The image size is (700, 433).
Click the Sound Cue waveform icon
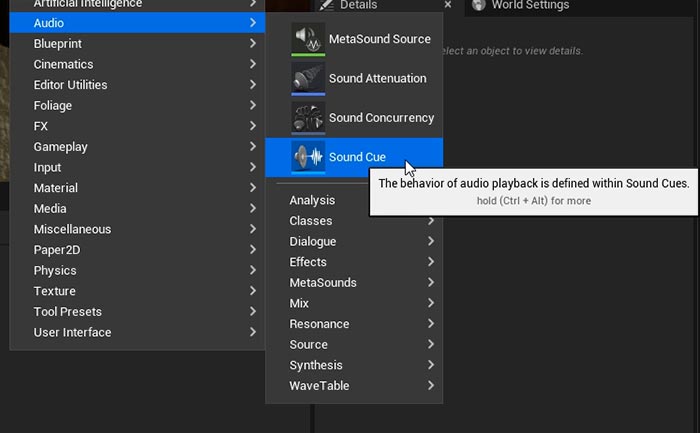(308, 157)
